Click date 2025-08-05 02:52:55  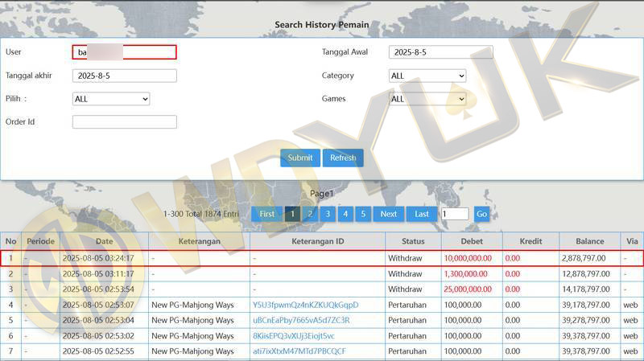(x=98, y=351)
